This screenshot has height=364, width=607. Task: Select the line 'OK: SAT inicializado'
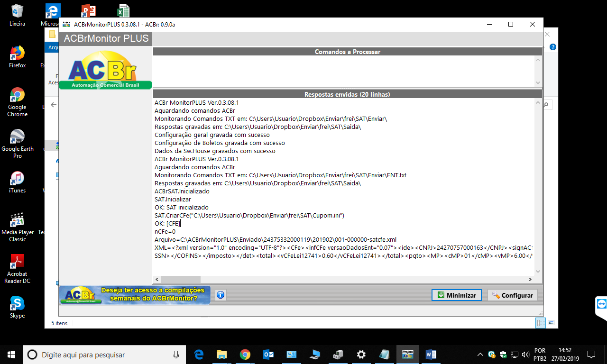tap(182, 207)
